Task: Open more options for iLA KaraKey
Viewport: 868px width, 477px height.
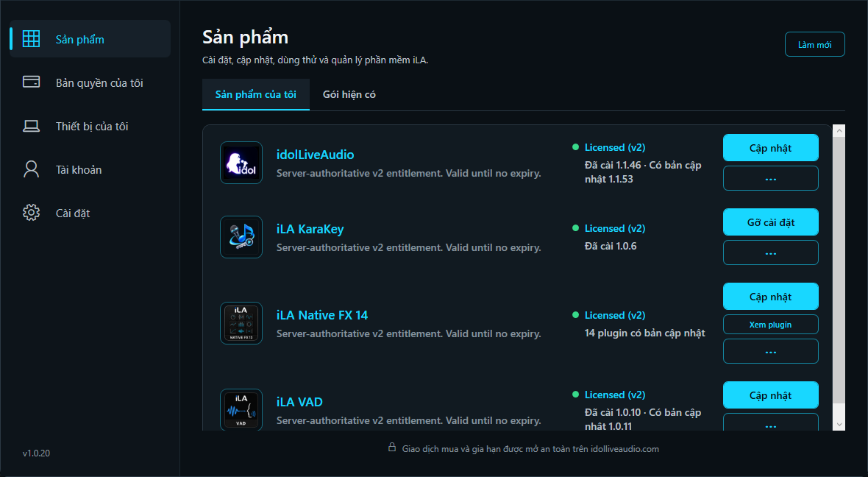Action: (771, 252)
